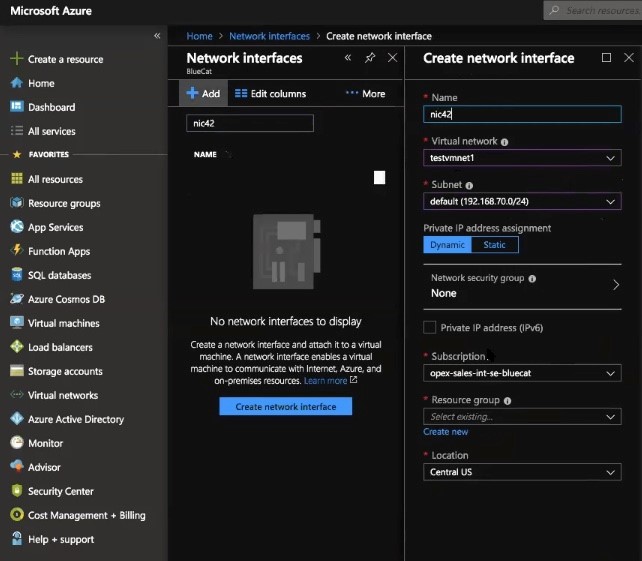Pin the Network interfaces blade
Image resolution: width=642 pixels, height=561 pixels.
[x=370, y=58]
